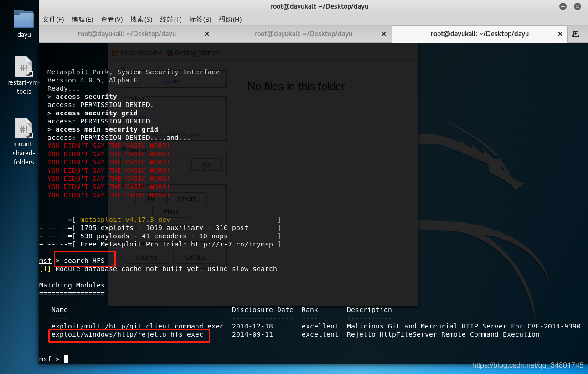Close the active third terminal tab

(x=559, y=34)
